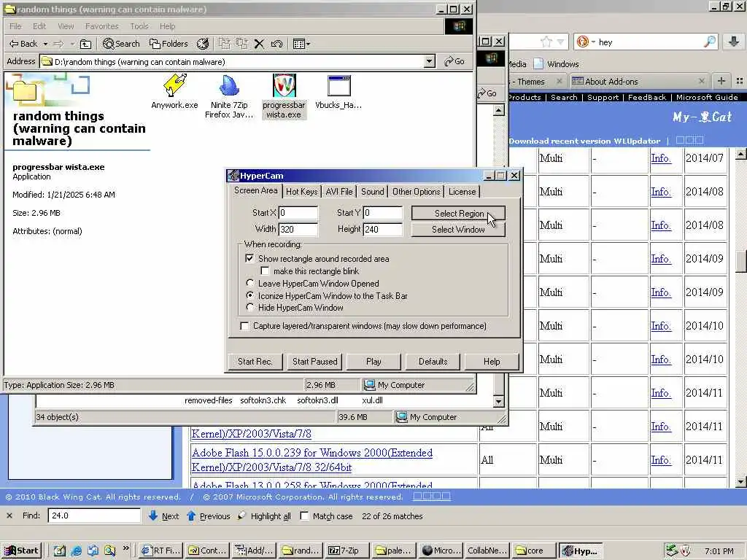Click the Internet Explorer quick launch icon
This screenshot has height=560, width=747.
pyautogui.click(x=76, y=551)
